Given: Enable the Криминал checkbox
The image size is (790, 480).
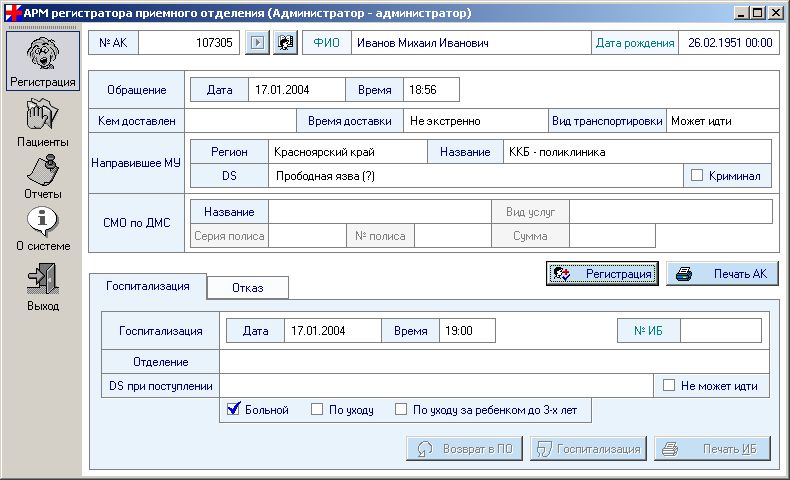Looking at the screenshot, I should point(698,176).
